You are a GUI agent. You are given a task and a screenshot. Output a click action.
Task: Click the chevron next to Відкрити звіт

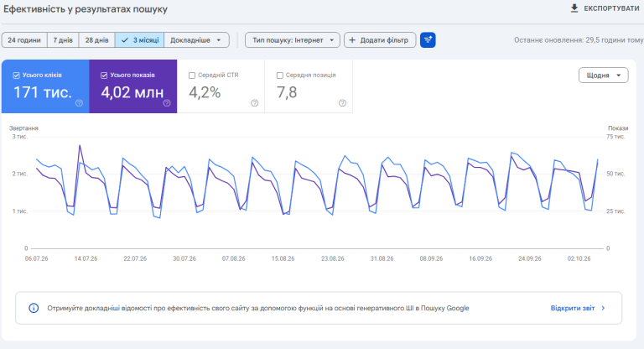(x=603, y=308)
